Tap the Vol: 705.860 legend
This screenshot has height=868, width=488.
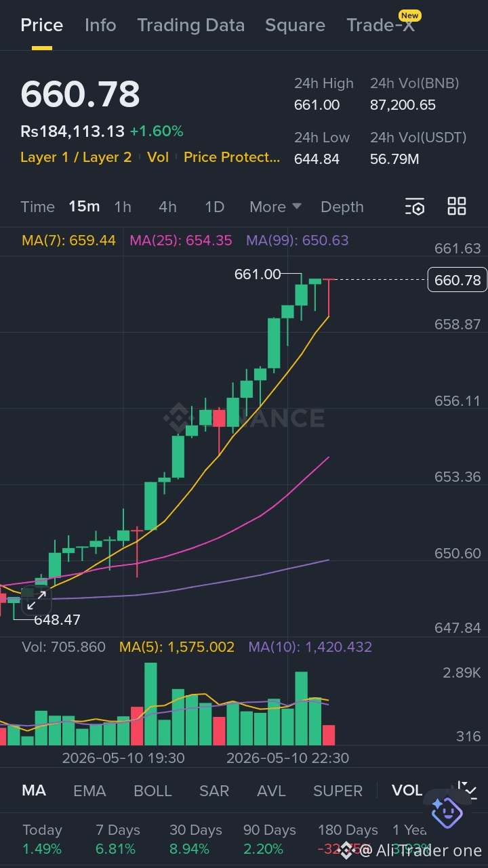click(x=64, y=647)
